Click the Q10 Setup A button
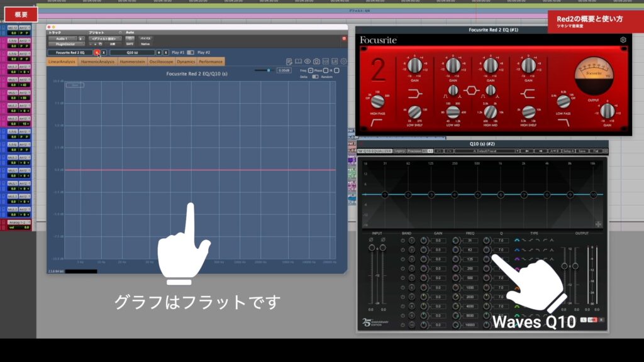Viewport: 644px width, 362px height. point(568,151)
